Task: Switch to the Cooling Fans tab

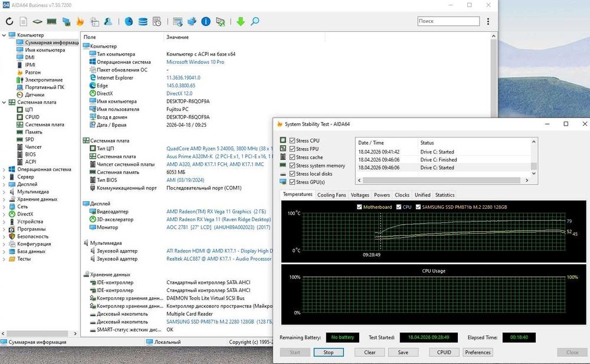Action: pyautogui.click(x=332, y=195)
